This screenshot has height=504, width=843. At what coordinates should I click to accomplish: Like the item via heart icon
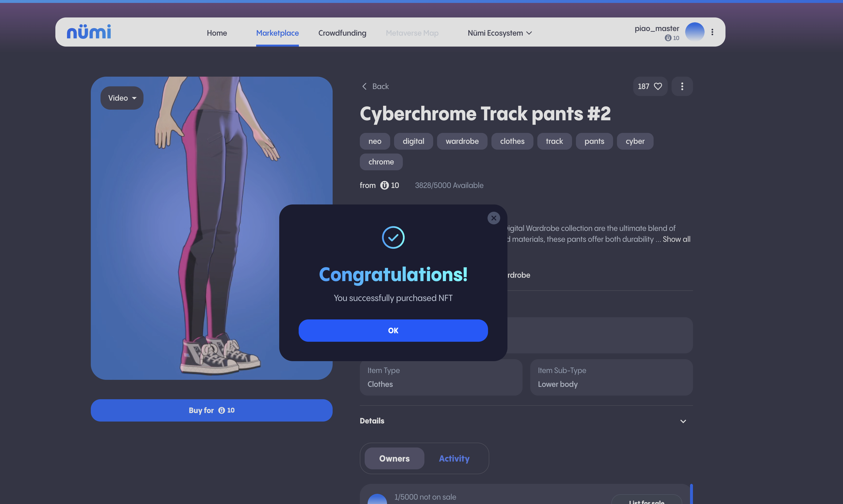coord(658,86)
